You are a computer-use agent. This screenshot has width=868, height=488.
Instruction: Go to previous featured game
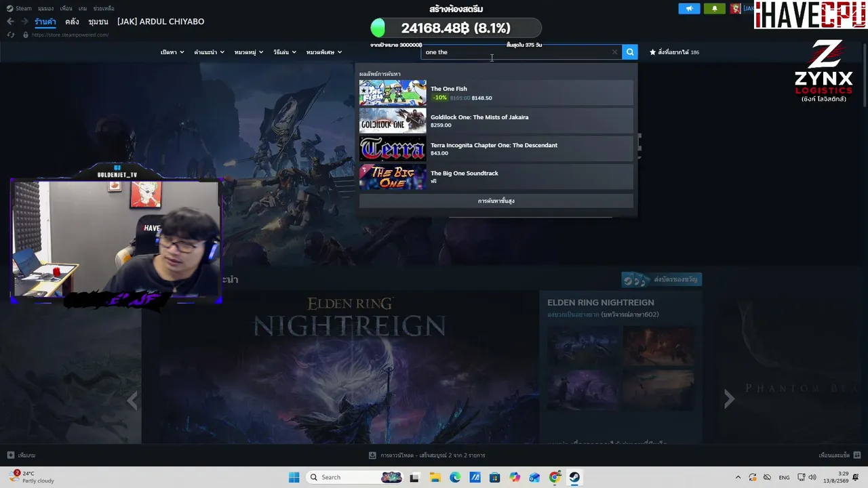point(132,401)
